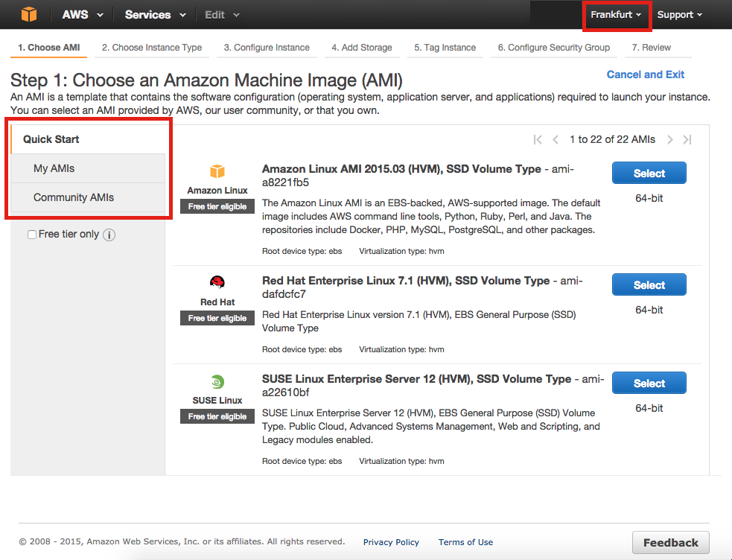The height and width of the screenshot is (560, 732).
Task: Click the Amazon Linux cube icon
Action: coord(217,171)
